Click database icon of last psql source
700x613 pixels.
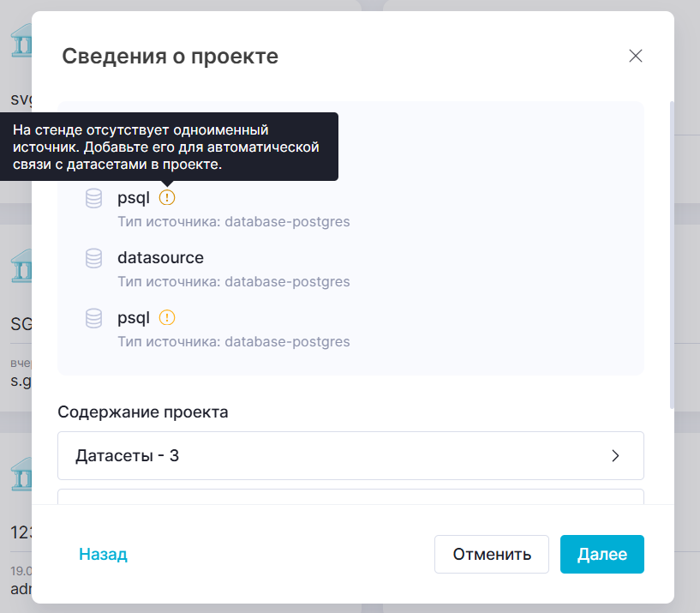tap(94, 318)
